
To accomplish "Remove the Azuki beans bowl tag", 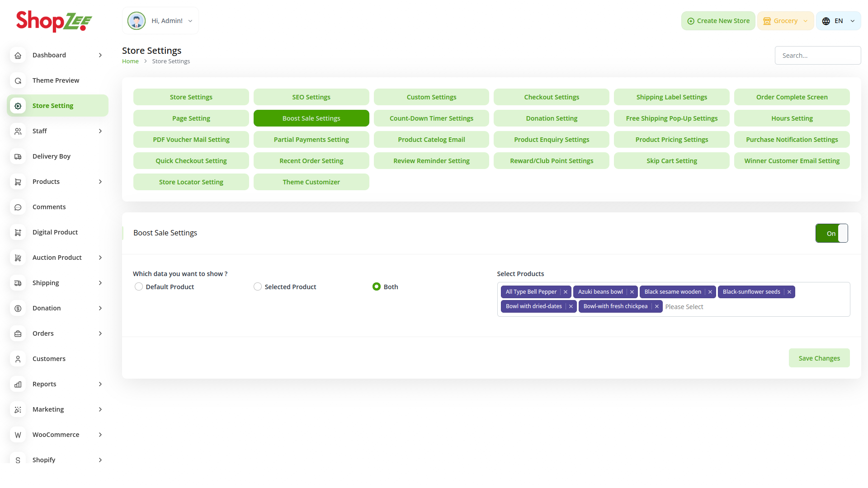I will [632, 292].
